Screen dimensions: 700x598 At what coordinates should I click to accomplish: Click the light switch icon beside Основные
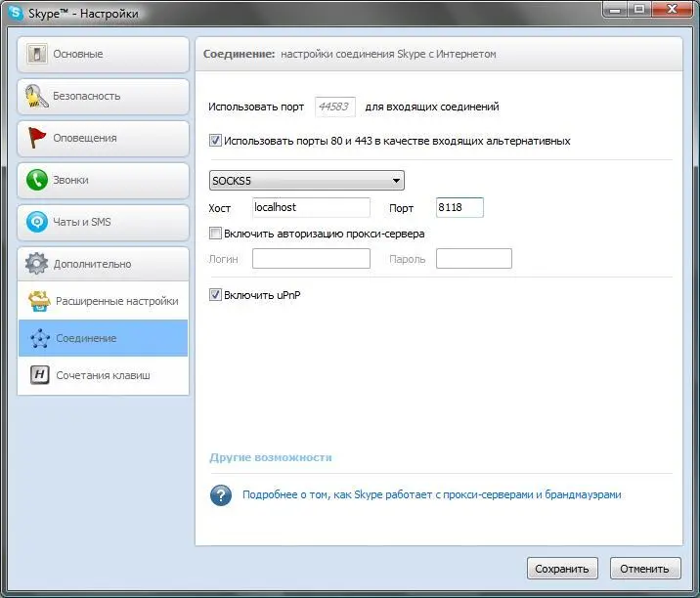coord(38,55)
